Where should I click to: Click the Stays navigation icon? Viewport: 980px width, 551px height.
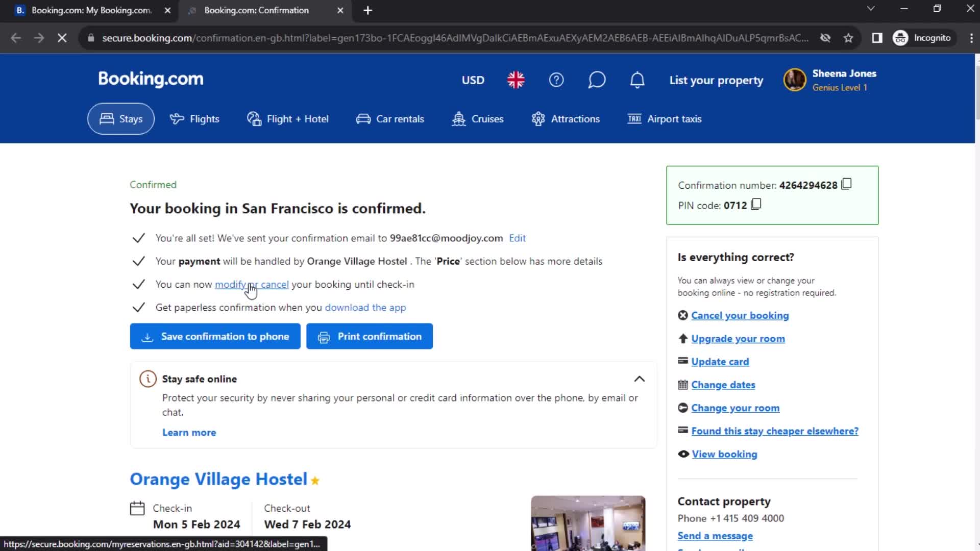(106, 118)
